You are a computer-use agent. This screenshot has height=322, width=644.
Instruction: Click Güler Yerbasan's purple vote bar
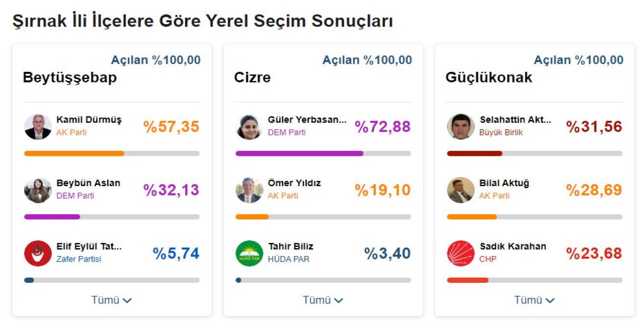[x=299, y=153]
